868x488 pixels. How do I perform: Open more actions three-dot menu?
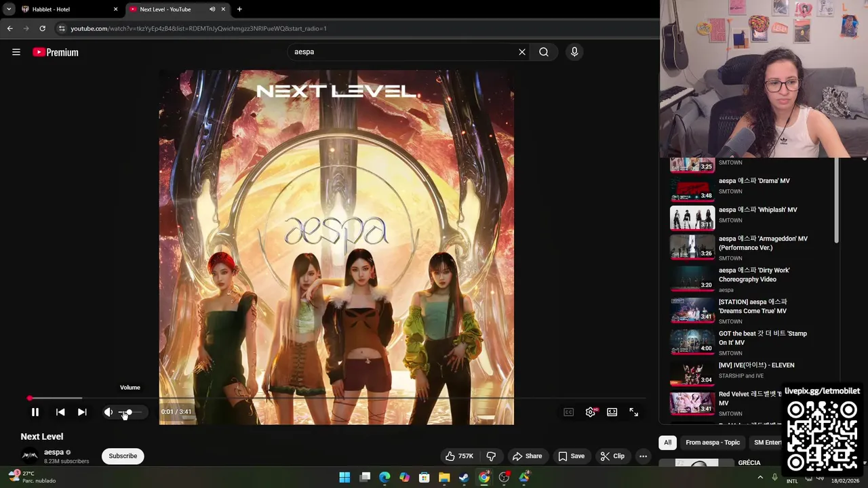pos(643,456)
